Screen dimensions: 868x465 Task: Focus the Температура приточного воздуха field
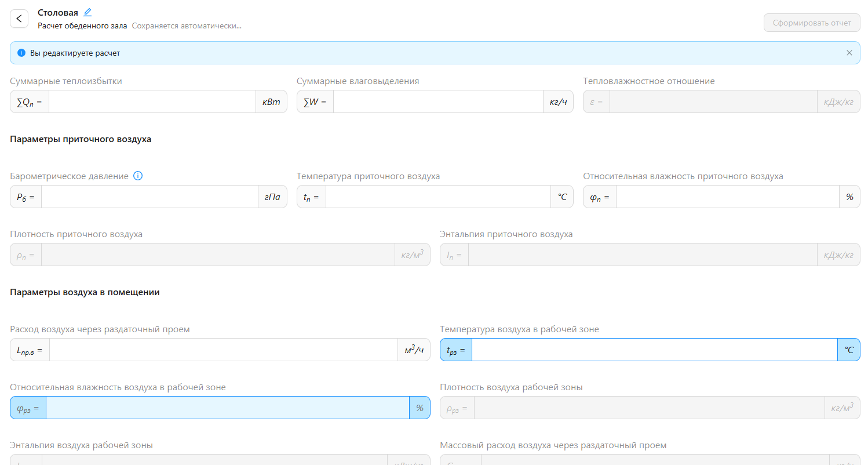tap(437, 197)
